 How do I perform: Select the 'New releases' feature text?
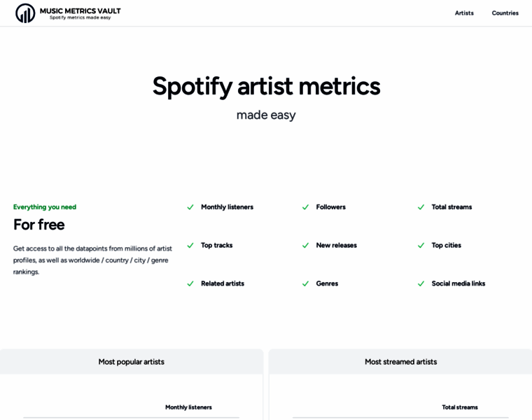click(x=336, y=245)
